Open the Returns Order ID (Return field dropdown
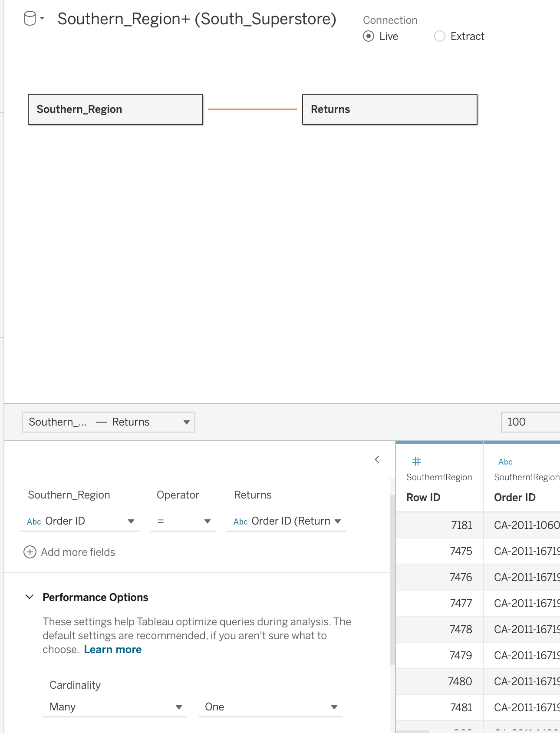The height and width of the screenshot is (733, 560). (287, 521)
